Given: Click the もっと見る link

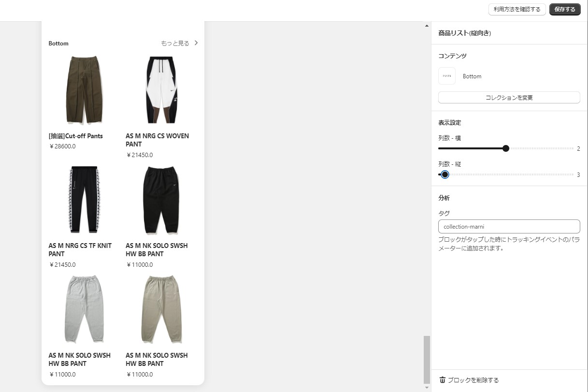Looking at the screenshot, I should (175, 43).
